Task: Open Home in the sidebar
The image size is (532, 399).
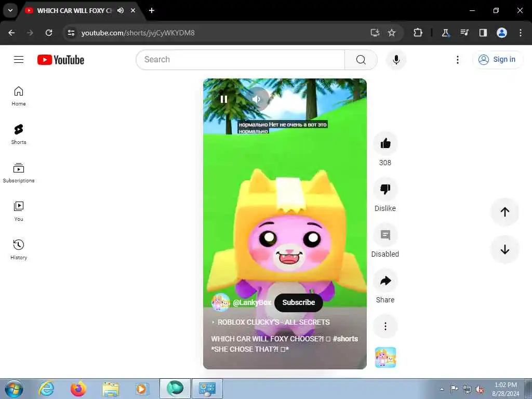Action: (x=19, y=96)
